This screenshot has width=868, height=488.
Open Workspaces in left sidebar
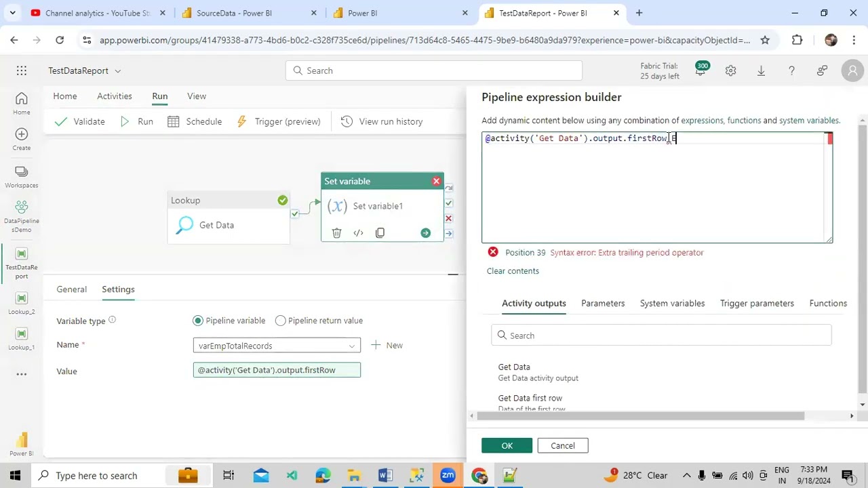point(22,177)
